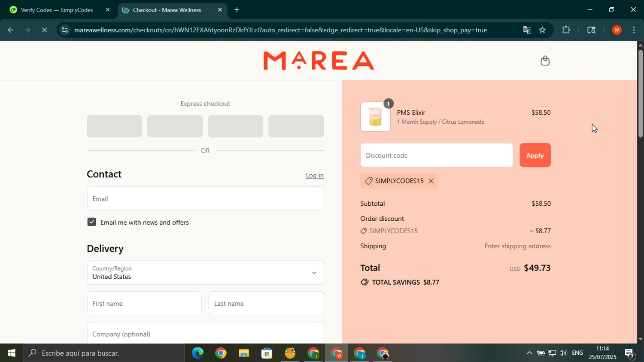Focus the Company (optional) field
This screenshot has width=644, height=362.
205,333
